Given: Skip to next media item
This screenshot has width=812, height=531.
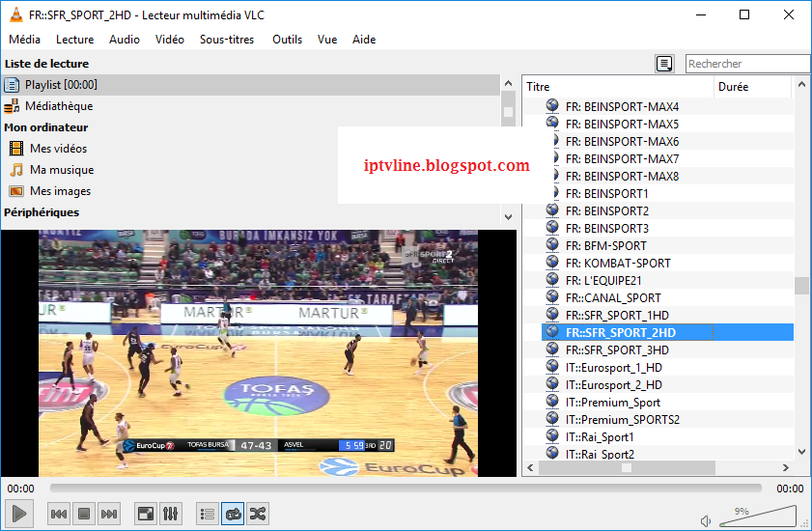Looking at the screenshot, I should pos(109,514).
